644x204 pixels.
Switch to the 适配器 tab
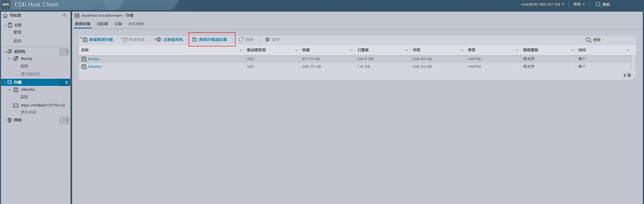tap(102, 24)
